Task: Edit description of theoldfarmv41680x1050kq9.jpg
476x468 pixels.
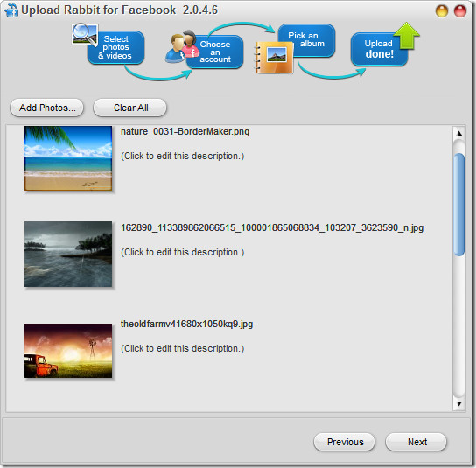Action: (x=183, y=348)
